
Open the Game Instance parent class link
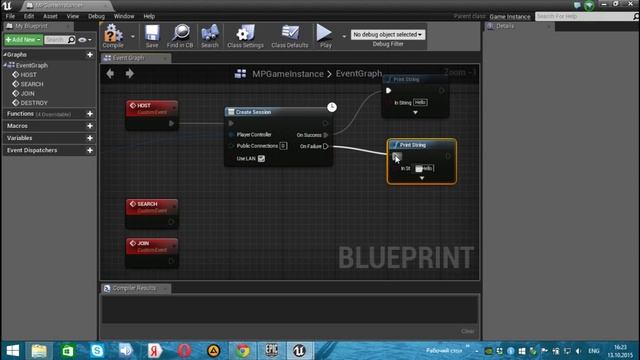click(x=510, y=17)
